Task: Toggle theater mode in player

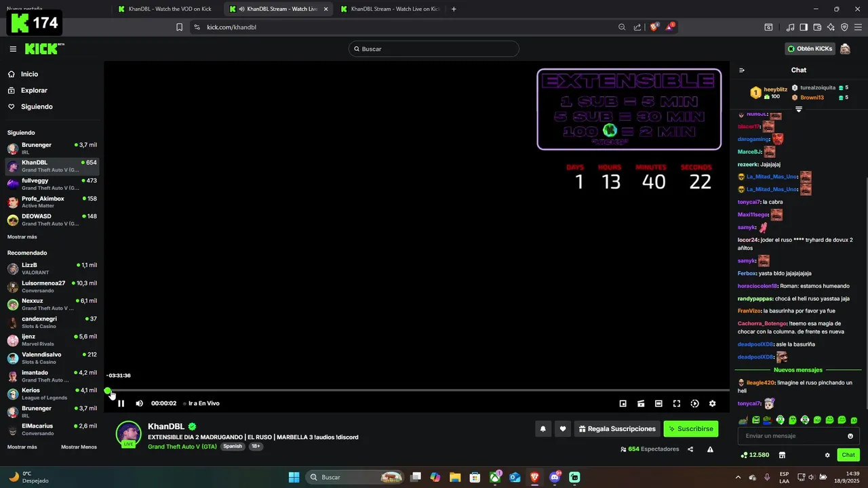Action: 658,403
